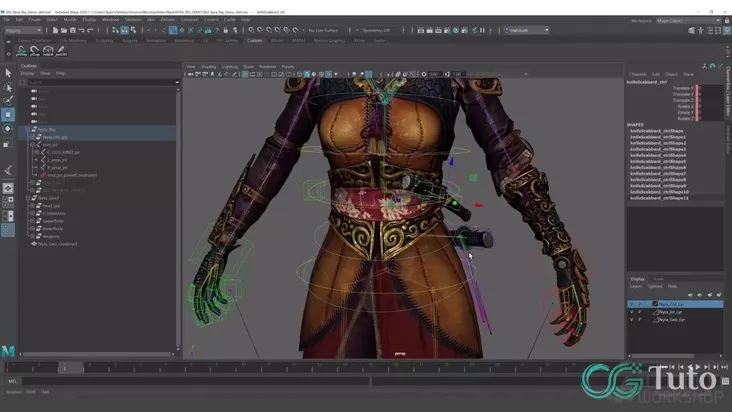732x412 pixels.
Task: Click the question mark icon in status line
Action: click(217, 30)
